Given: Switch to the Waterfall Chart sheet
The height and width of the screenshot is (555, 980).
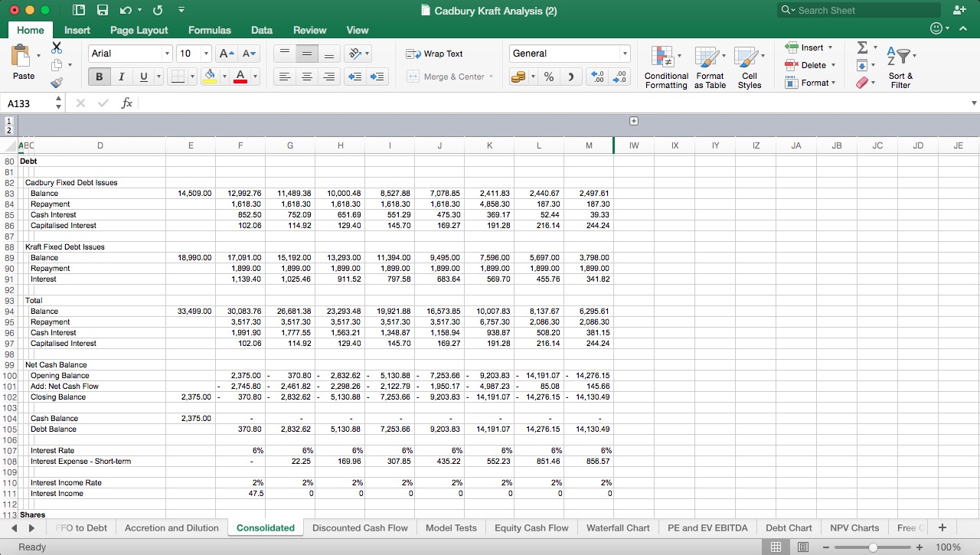Looking at the screenshot, I should pyautogui.click(x=618, y=527).
